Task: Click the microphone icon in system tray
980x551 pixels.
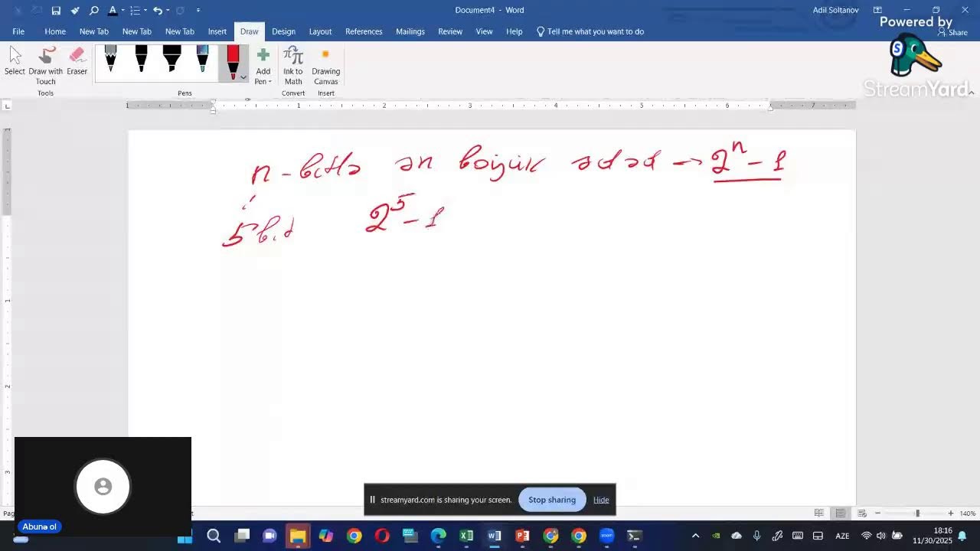Action: tap(756, 536)
